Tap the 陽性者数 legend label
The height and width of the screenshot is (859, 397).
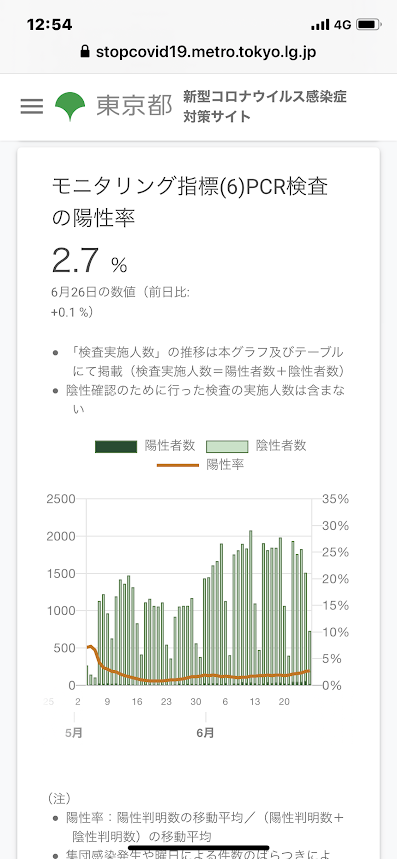click(x=170, y=446)
